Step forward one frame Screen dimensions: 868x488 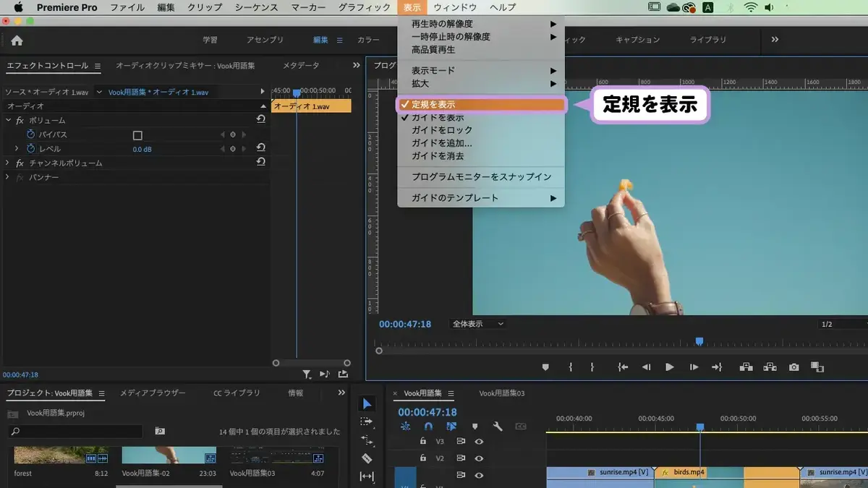[x=694, y=367]
